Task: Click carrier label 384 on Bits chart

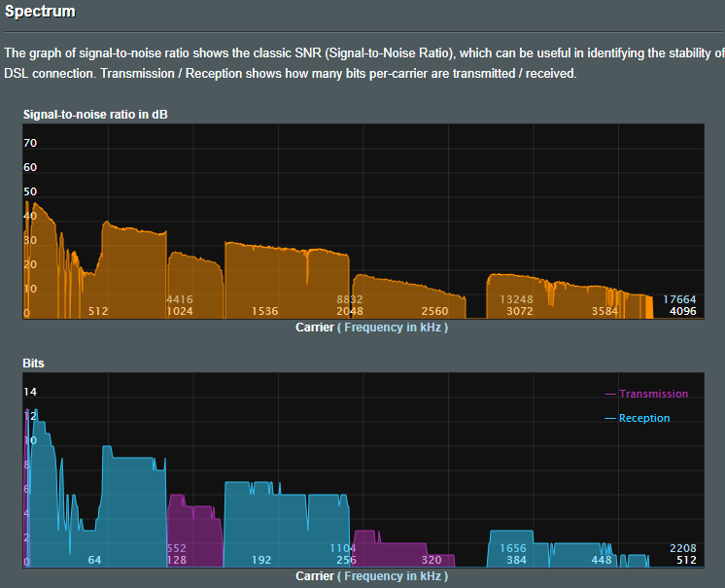Action: 516,560
